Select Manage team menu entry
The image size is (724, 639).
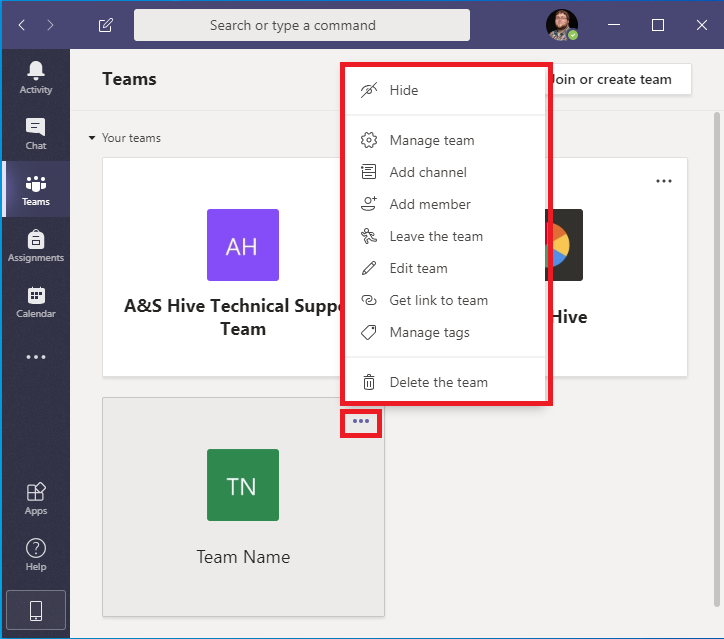pos(446,140)
